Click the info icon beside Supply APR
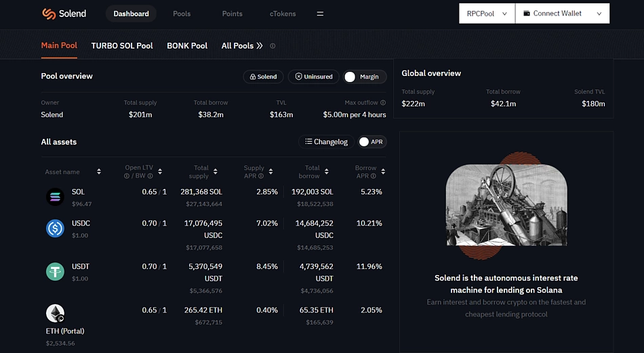 pyautogui.click(x=260, y=176)
